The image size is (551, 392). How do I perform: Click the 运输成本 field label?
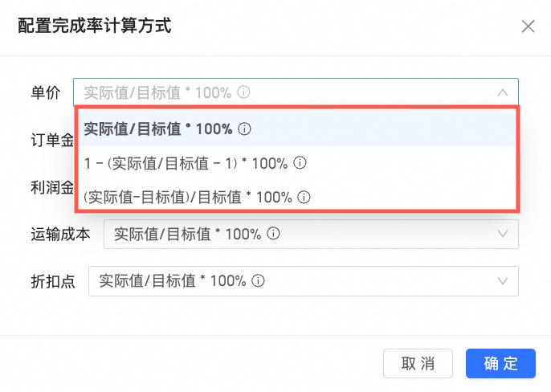coord(60,235)
